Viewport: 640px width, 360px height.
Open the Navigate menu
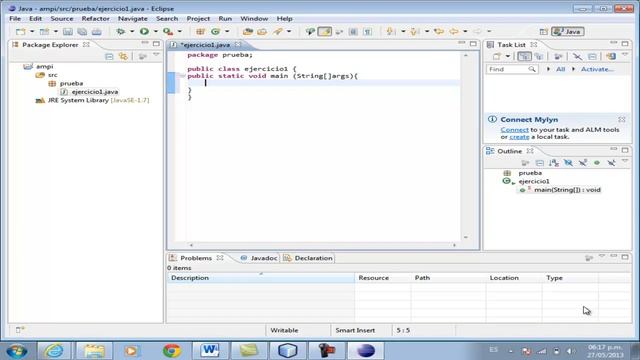click(x=133, y=18)
